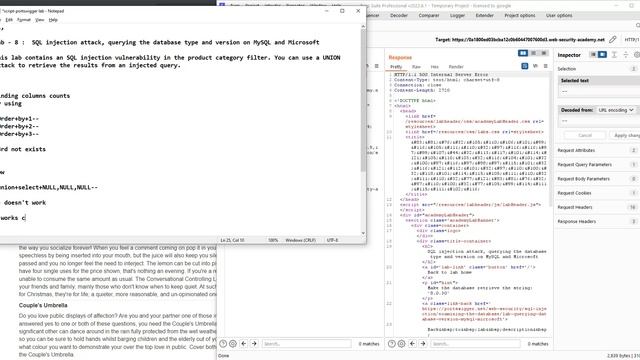Go to next match in Response search
The width and height of the screenshot is (640, 360).
click(423, 344)
